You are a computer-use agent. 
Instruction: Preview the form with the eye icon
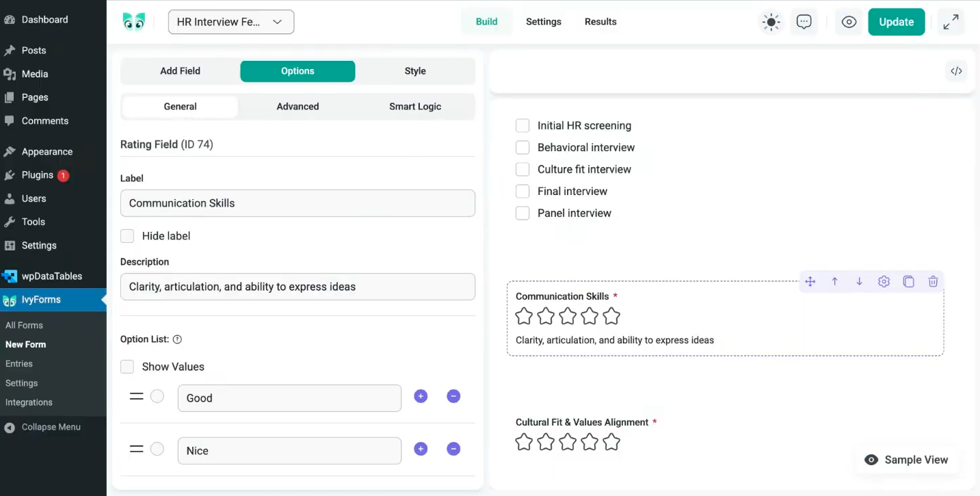coord(849,22)
